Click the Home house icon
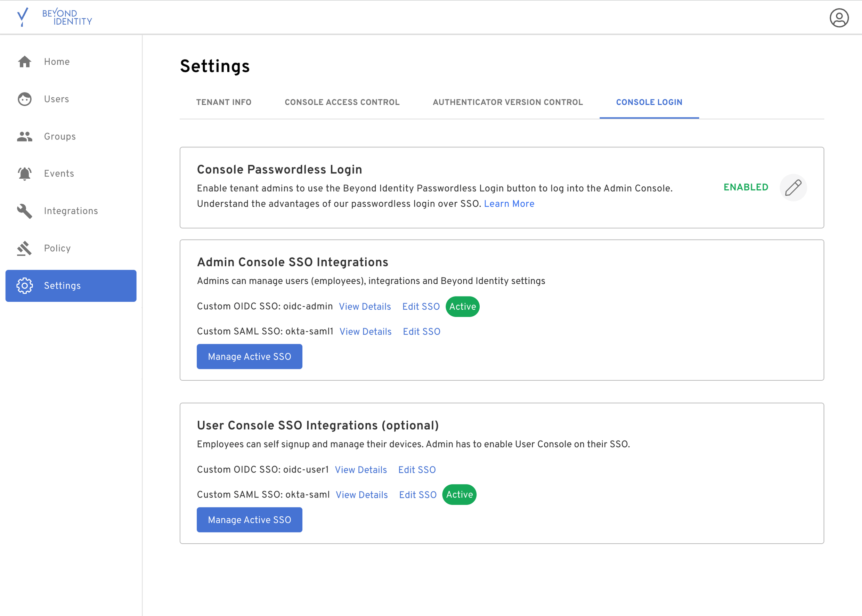862x616 pixels. pyautogui.click(x=25, y=62)
